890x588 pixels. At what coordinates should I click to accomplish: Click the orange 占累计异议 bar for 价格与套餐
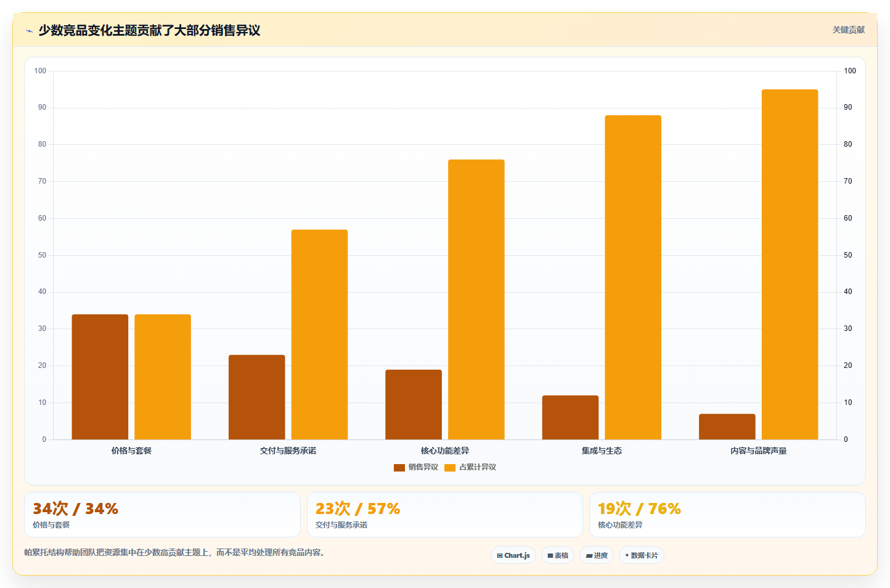click(163, 377)
